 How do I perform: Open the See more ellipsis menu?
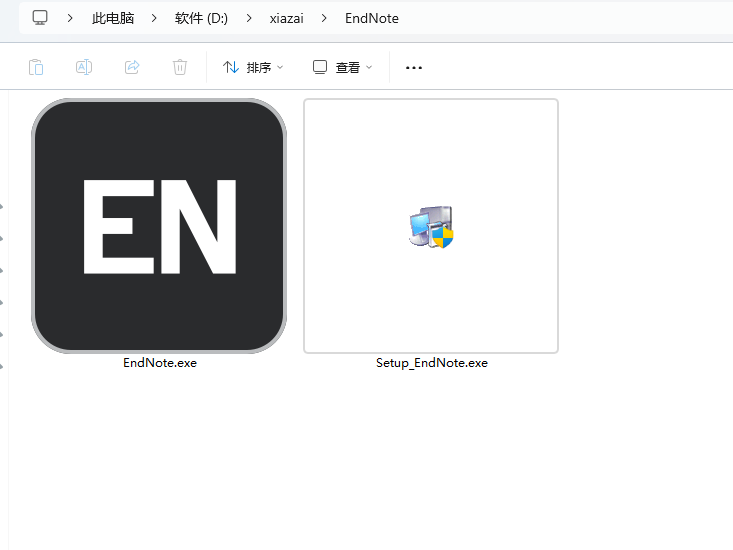click(414, 68)
